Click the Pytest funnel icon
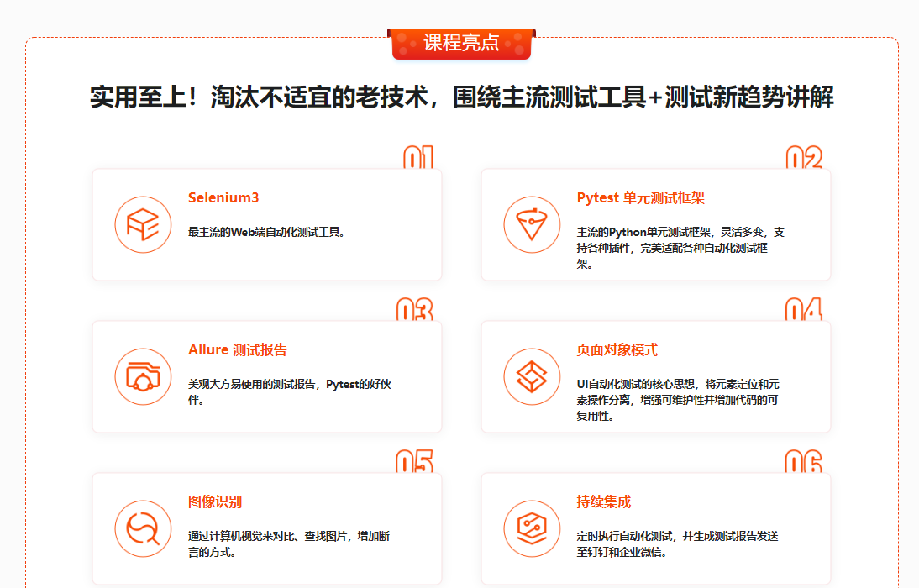The width and height of the screenshot is (919, 588). [532, 224]
